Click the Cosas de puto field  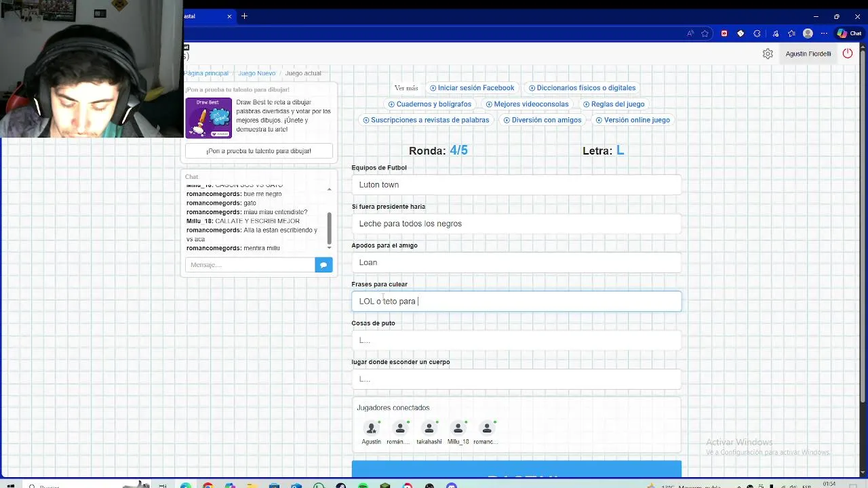click(517, 340)
